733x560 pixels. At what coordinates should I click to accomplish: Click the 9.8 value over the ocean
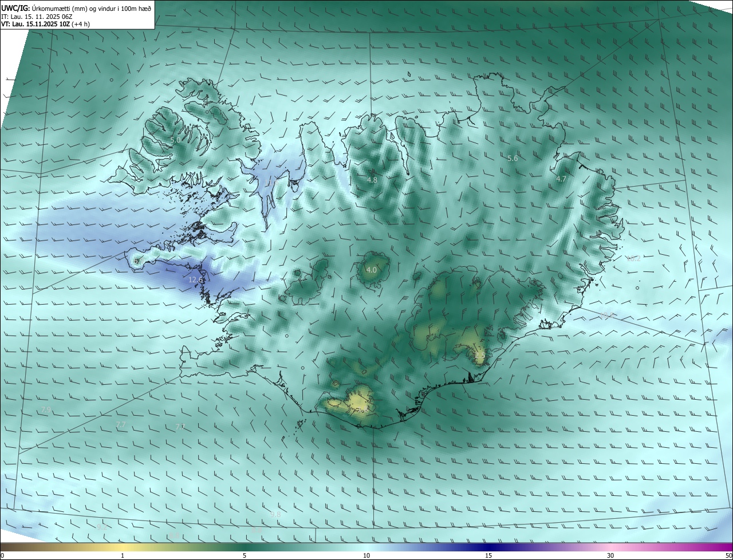coord(275,515)
